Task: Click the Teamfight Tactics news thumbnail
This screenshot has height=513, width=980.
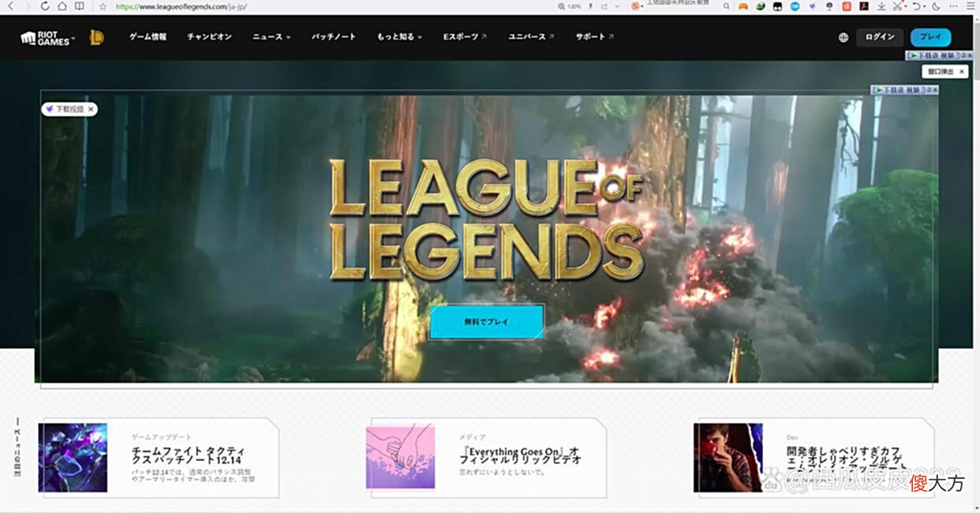Action: click(x=73, y=458)
